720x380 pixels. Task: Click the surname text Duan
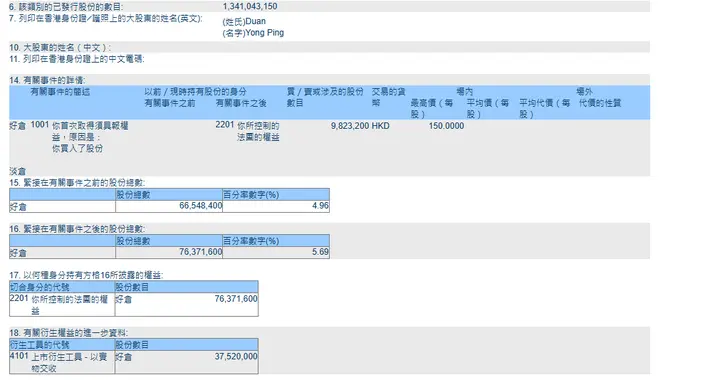pos(255,21)
